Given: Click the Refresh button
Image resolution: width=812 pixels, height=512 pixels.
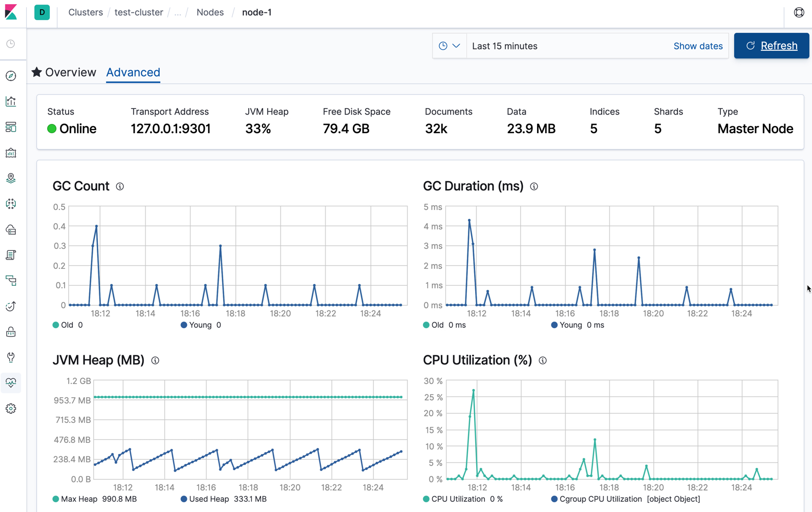Looking at the screenshot, I should point(771,46).
